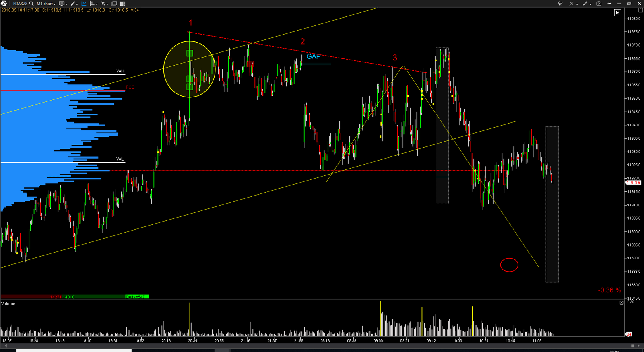
Task: Open the profile bars dropdown
Action: tap(94, 4)
